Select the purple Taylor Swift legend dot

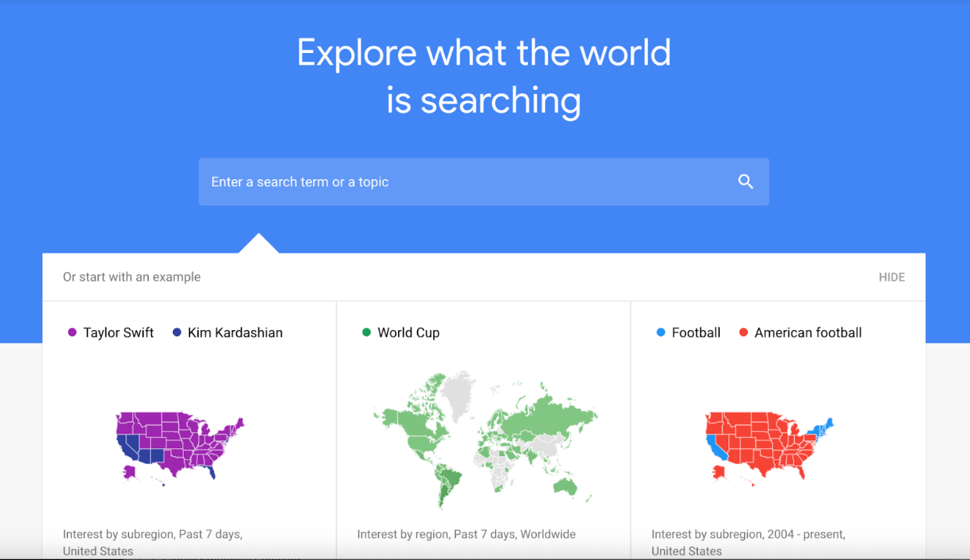pos(72,332)
